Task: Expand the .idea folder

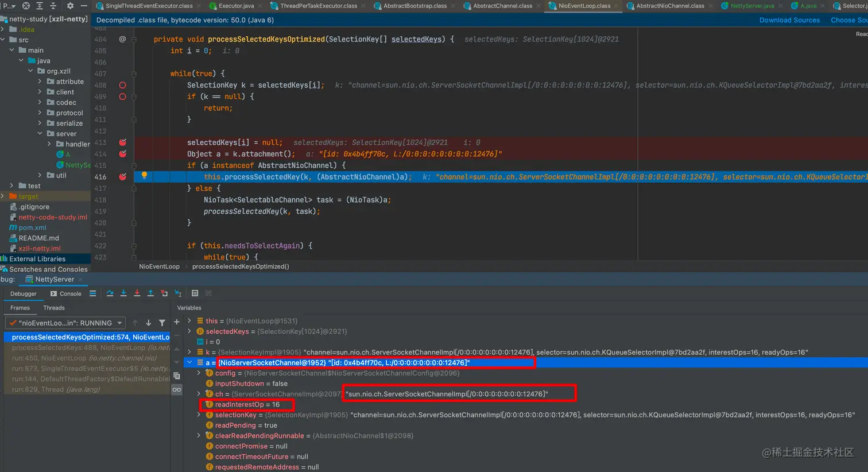Action: (x=3, y=29)
